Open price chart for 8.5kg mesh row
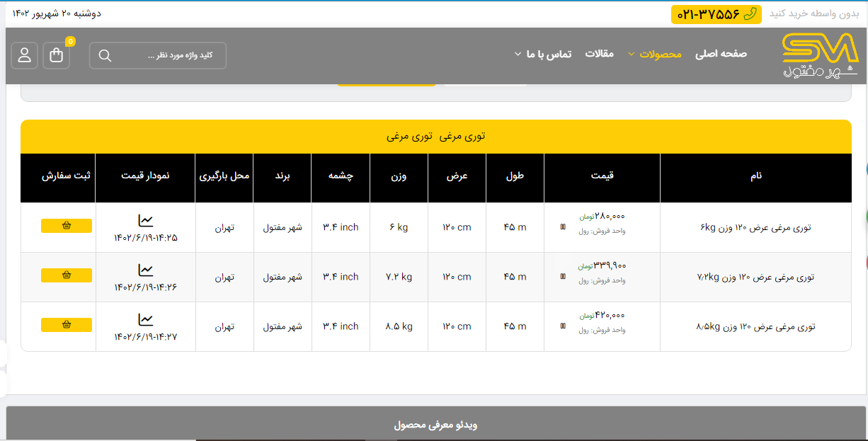Image resolution: width=868 pixels, height=441 pixels. click(145, 320)
